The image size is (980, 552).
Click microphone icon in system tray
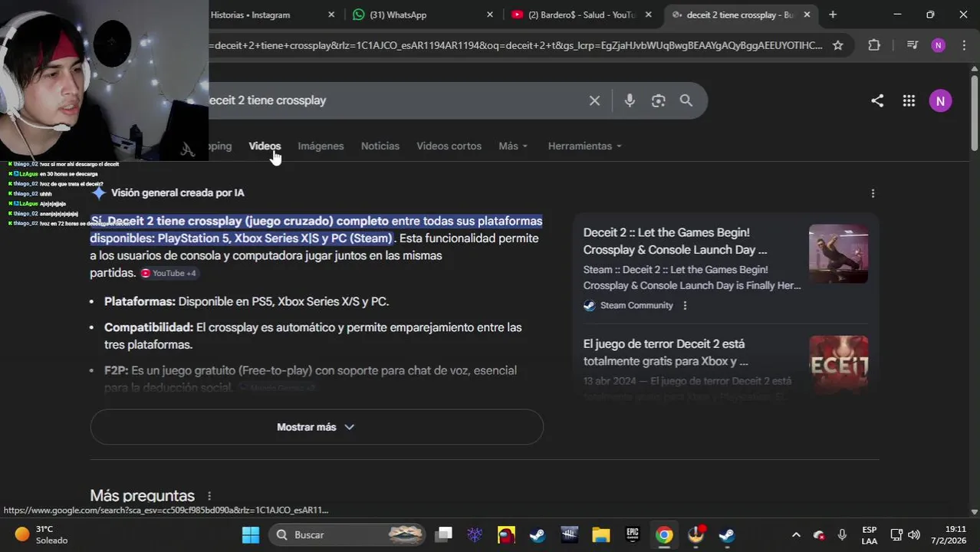(x=842, y=534)
